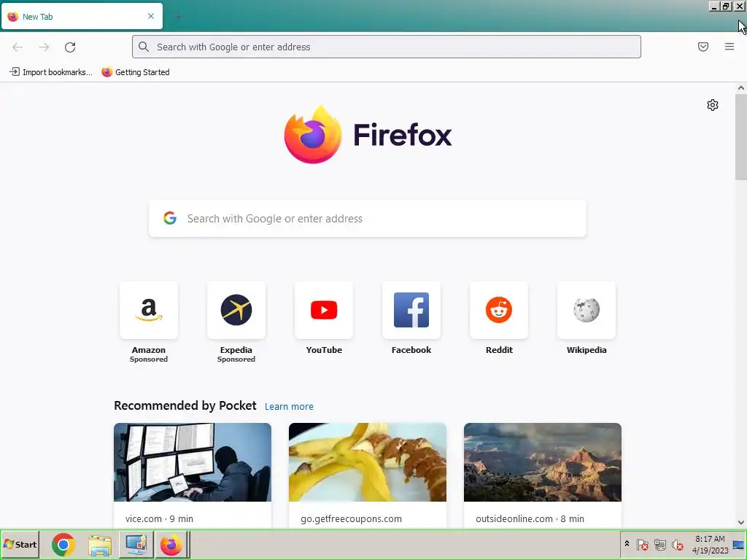Screen dimensions: 747x560
Task: Click the magnifier icon in address bar
Action: (144, 47)
